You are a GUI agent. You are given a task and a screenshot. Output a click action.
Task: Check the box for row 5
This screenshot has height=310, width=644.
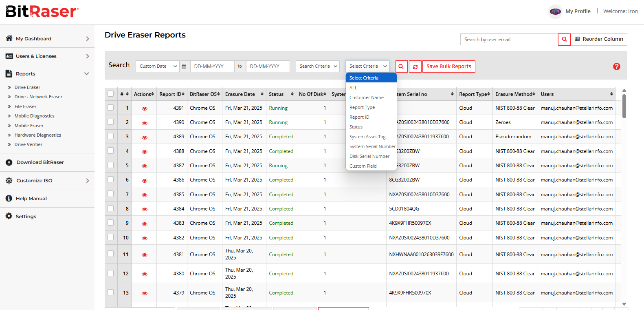coord(111,165)
